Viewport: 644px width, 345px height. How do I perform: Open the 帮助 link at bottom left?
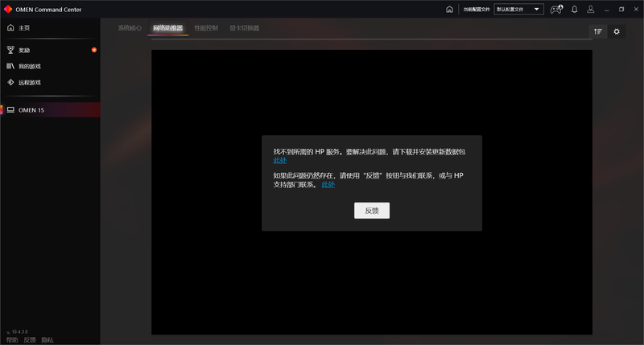pyautogui.click(x=11, y=340)
